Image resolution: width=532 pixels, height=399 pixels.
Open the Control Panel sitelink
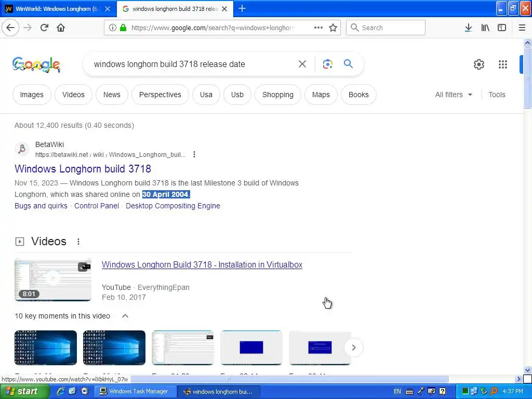[x=96, y=206]
